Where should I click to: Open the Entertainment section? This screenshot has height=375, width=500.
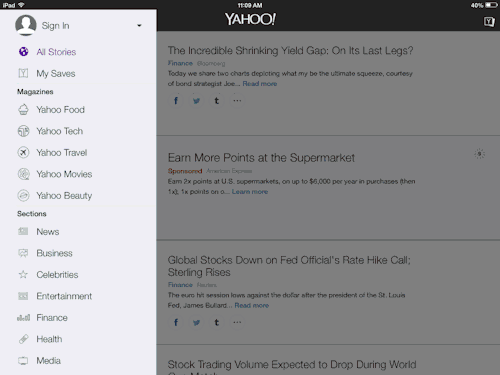(64, 296)
